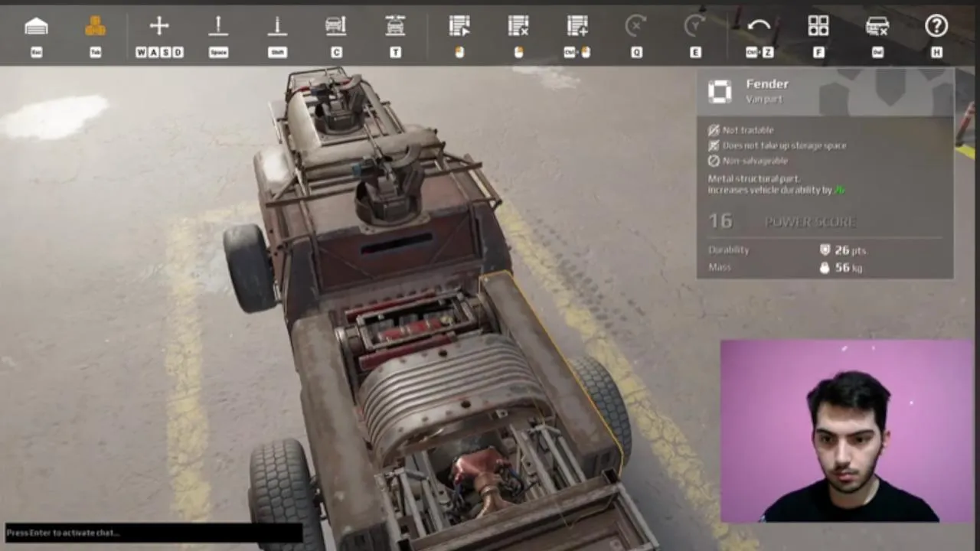Click the remove-part list icon with X
This screenshot has width=980, height=551.
click(x=518, y=26)
